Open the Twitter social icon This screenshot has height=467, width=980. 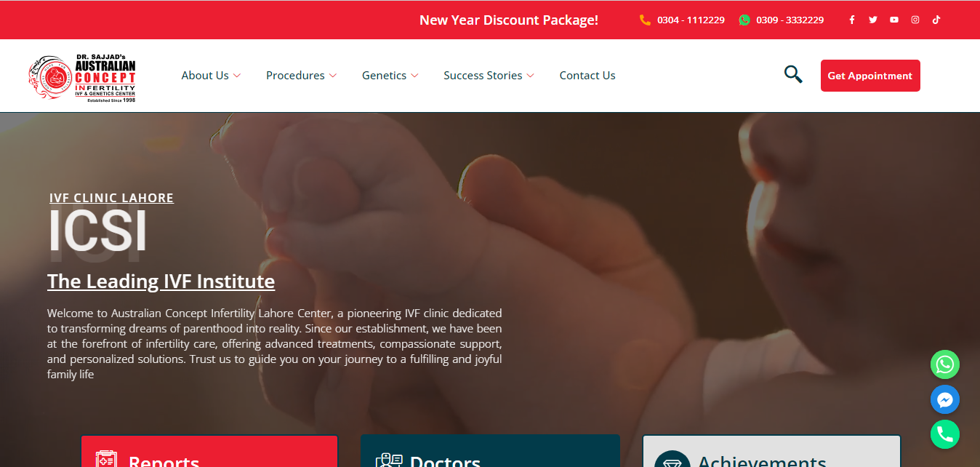coord(873,20)
